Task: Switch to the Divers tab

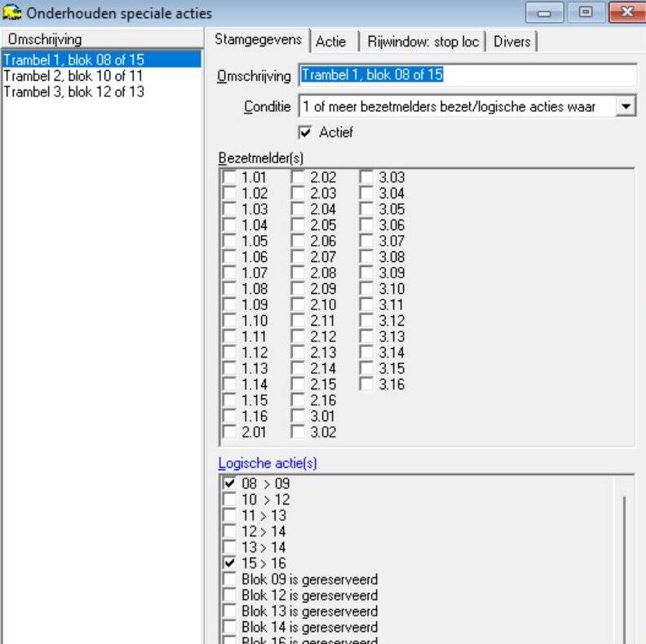Action: pos(511,42)
